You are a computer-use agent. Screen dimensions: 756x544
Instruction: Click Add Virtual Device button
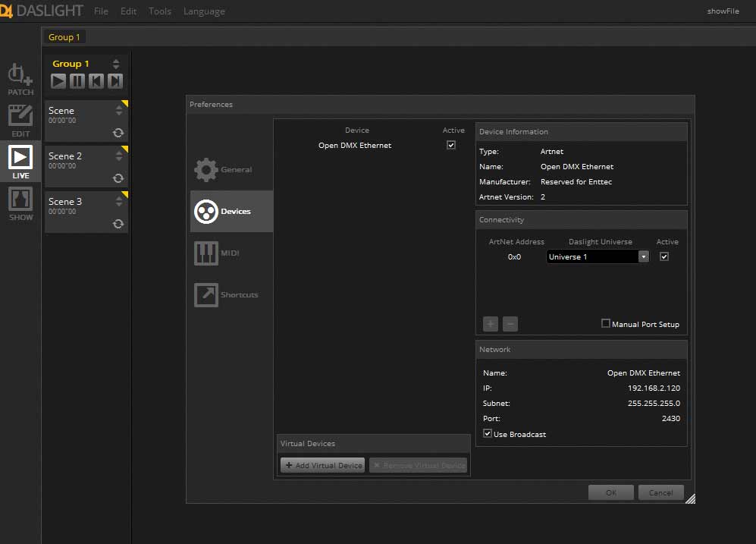(322, 465)
